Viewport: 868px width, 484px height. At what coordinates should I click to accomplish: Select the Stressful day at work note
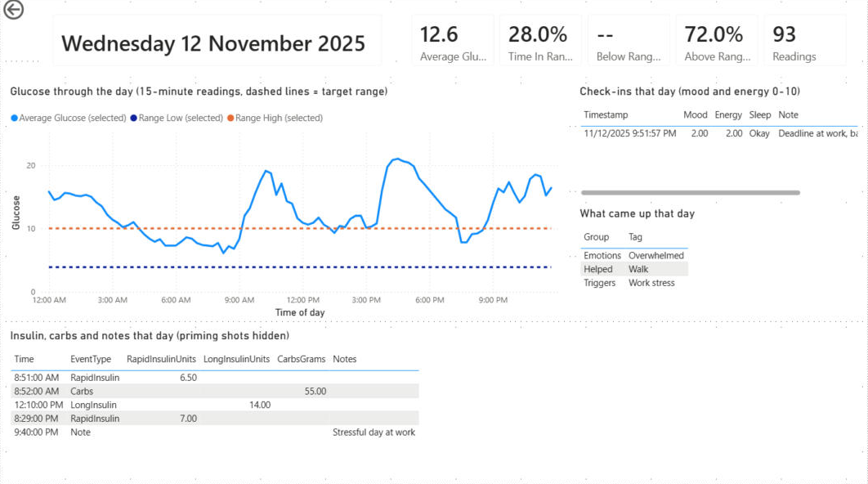click(x=374, y=432)
